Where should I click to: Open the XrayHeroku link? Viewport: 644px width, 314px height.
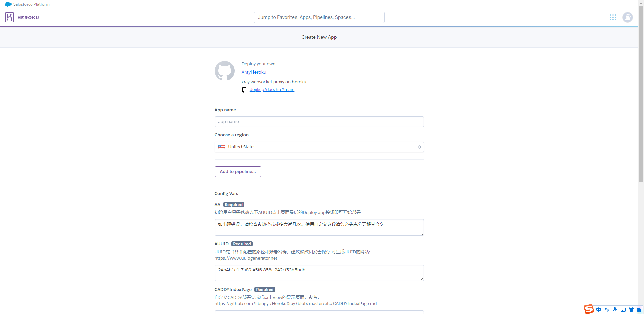[254, 72]
